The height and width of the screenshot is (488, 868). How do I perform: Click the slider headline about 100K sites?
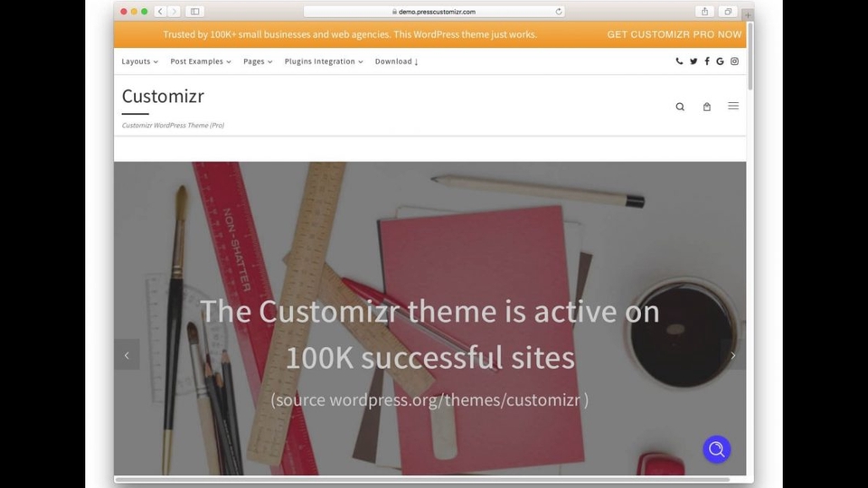pyautogui.click(x=429, y=334)
